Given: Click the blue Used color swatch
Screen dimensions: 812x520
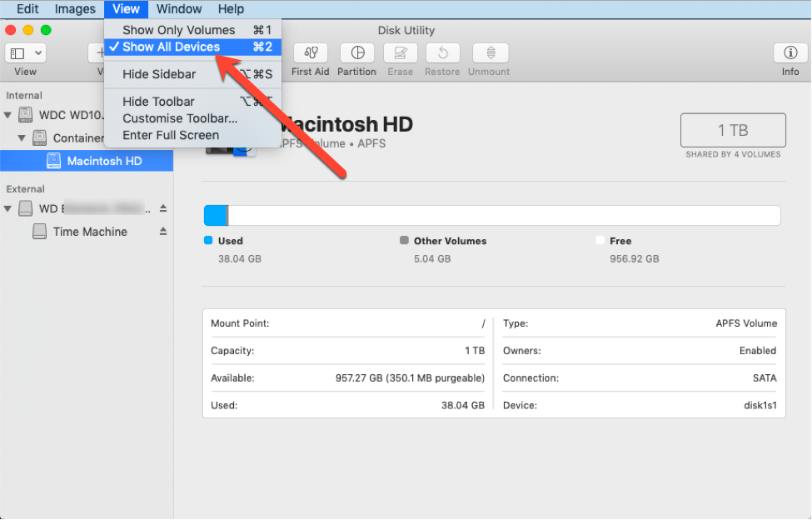Looking at the screenshot, I should click(208, 240).
